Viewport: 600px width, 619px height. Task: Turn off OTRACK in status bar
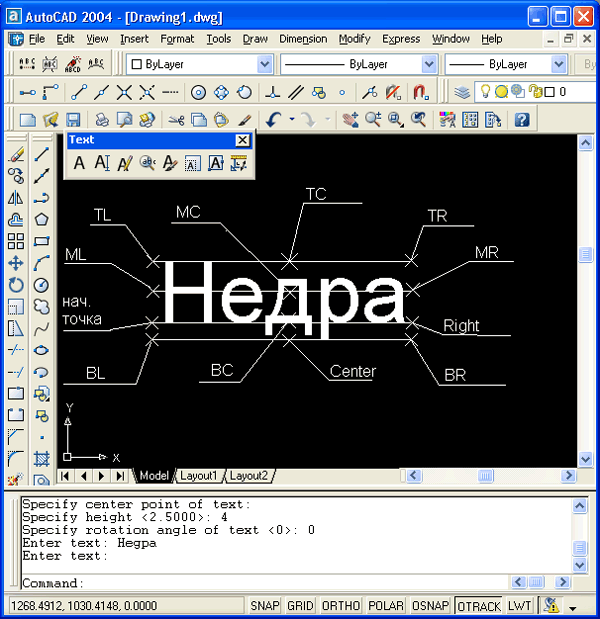(x=479, y=606)
